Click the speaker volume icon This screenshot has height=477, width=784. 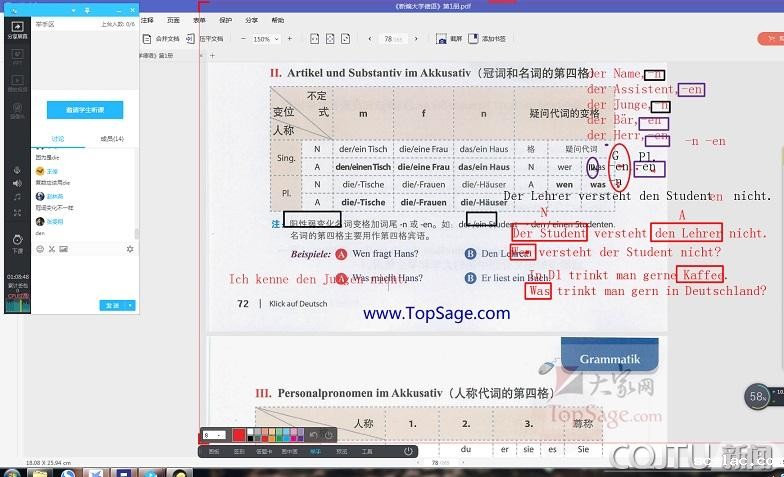pos(17,184)
